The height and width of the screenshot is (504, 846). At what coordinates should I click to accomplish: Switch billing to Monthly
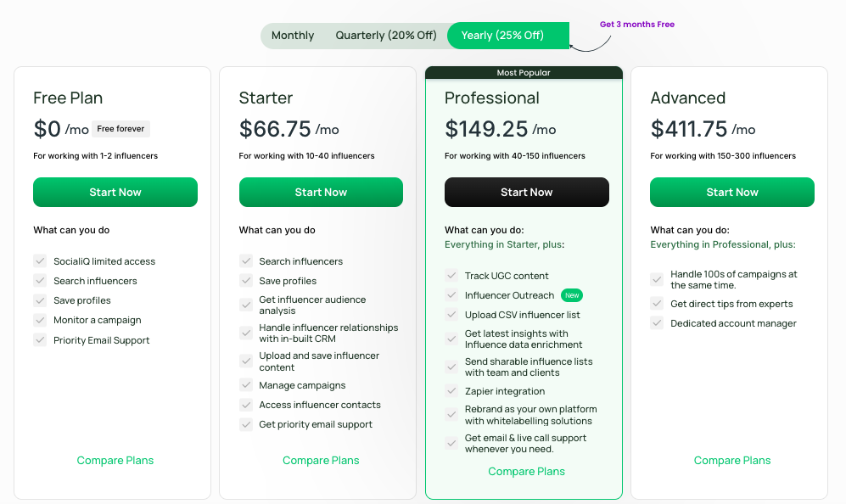pos(293,36)
